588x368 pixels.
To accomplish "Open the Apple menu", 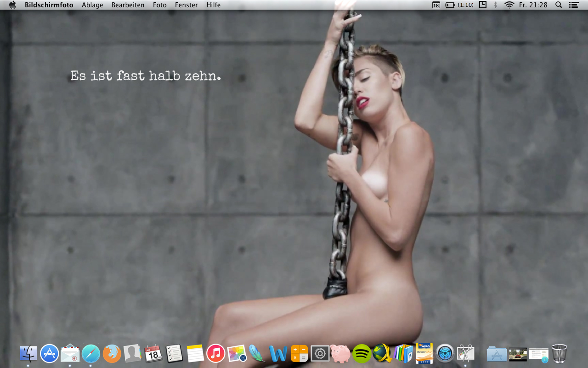I will pos(12,5).
